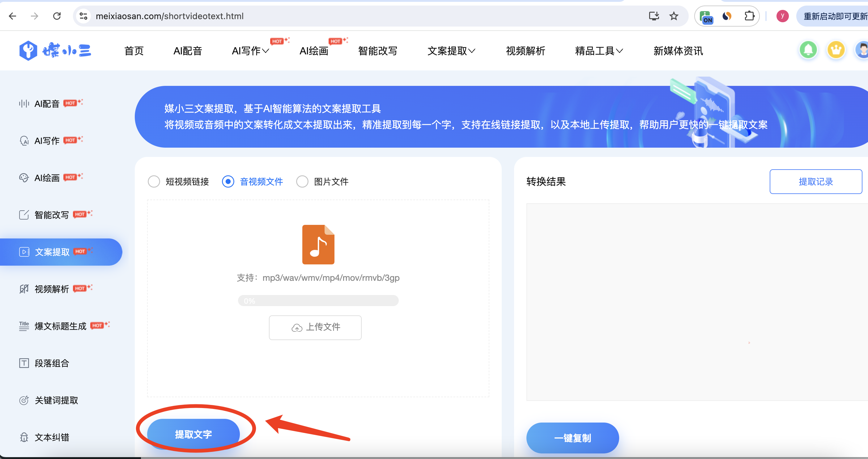Open 爆文标题生成 label in sidebar
This screenshot has width=868, height=459.
[61, 326]
